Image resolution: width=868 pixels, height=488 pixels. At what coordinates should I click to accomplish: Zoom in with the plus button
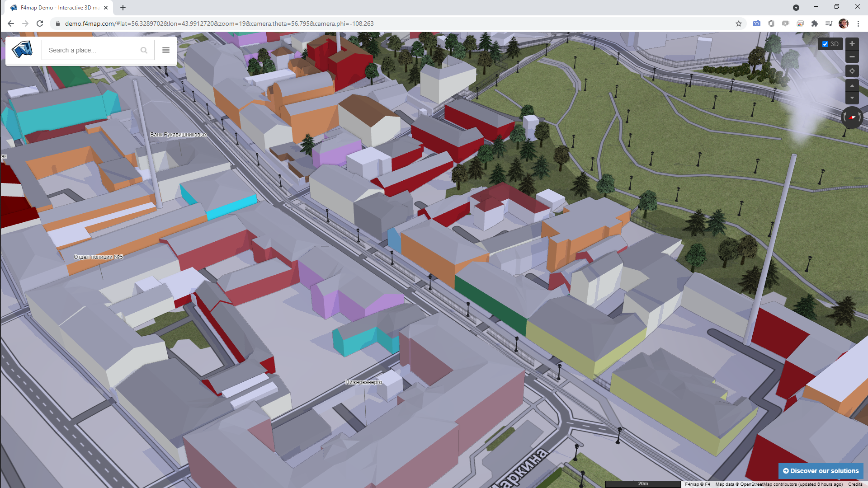click(x=852, y=44)
